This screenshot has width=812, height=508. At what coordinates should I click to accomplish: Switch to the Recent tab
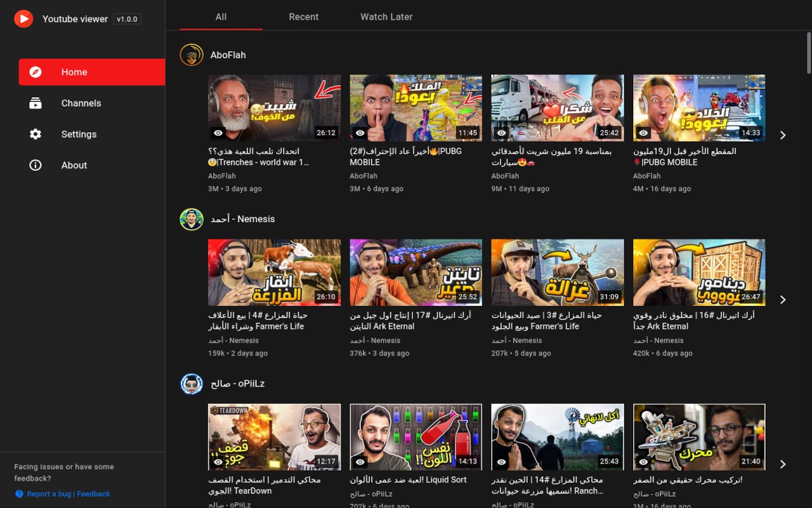[304, 17]
